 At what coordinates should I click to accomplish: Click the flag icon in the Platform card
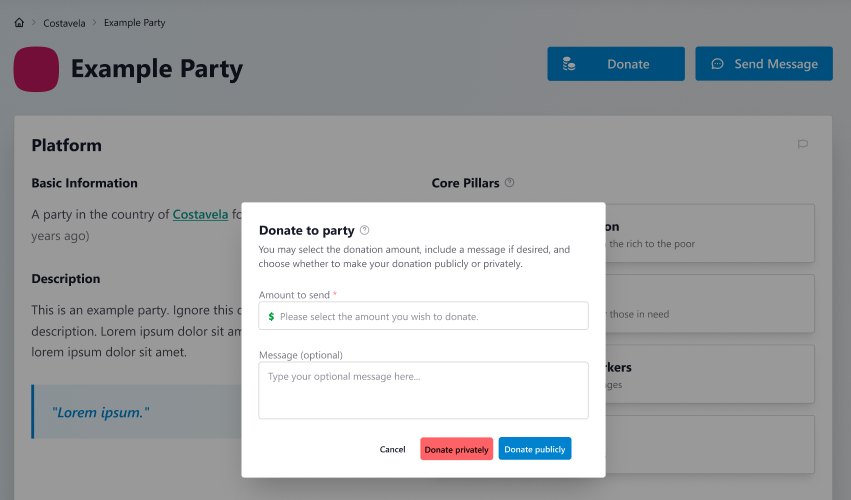tap(803, 144)
